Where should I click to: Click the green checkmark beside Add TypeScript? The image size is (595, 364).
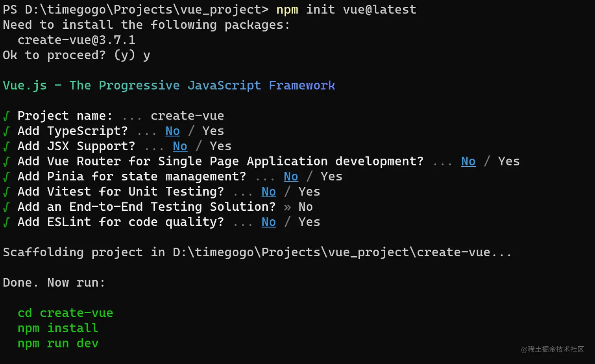[6, 131]
